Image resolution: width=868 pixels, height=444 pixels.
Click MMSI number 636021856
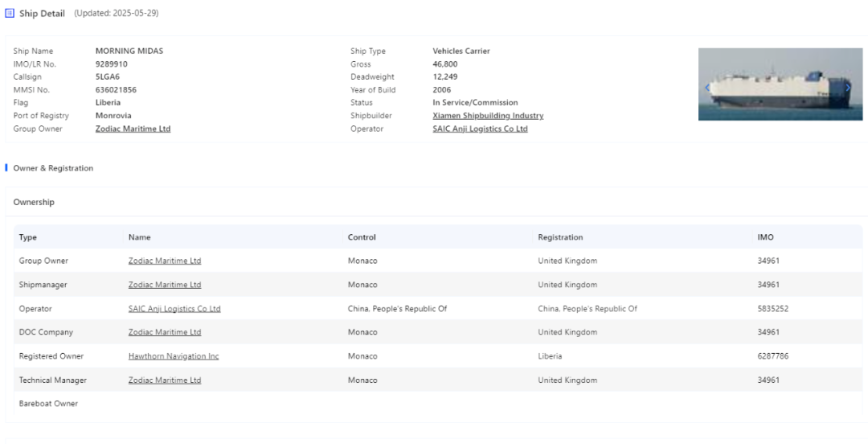click(x=116, y=90)
